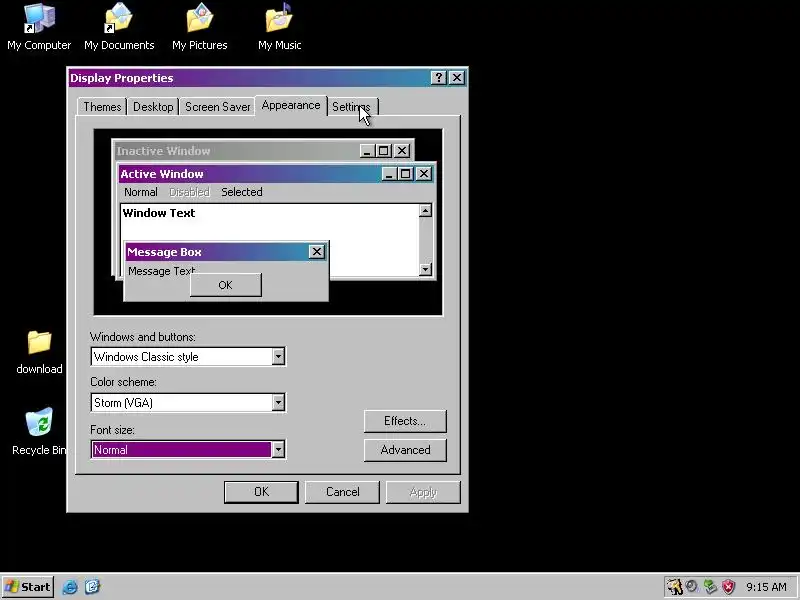
Task: Cancel the Display Properties dialog
Action: 342,492
